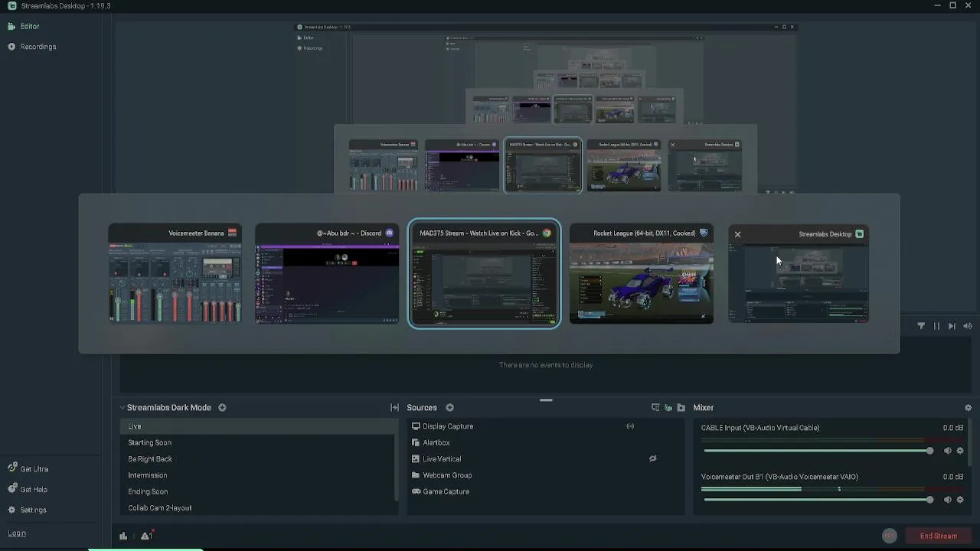980x551 pixels.
Task: Open the performance stats bar chart icon
Action: pos(123,536)
